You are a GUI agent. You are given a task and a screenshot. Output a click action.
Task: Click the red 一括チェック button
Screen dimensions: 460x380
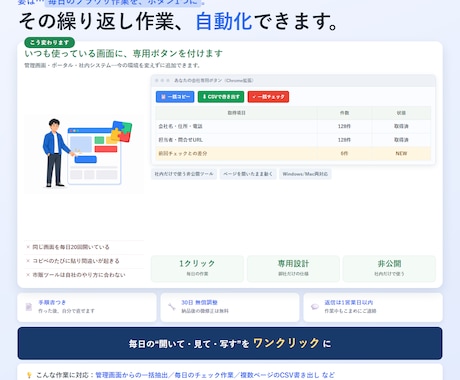[x=268, y=97]
